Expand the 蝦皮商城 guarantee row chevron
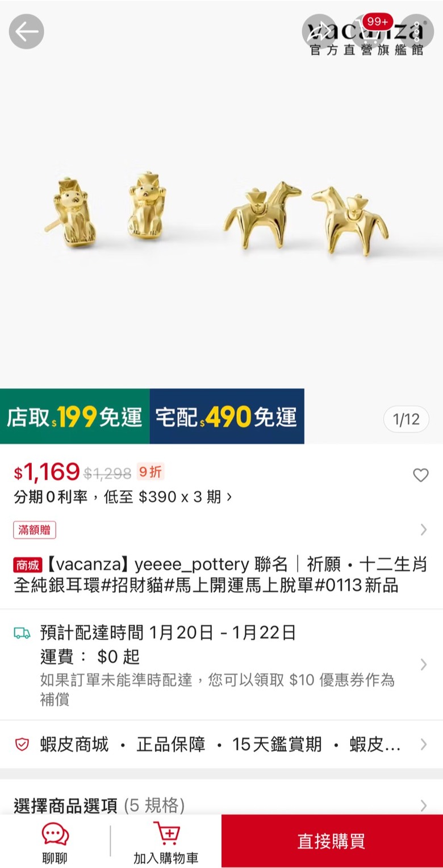The height and width of the screenshot is (868, 443). tap(423, 745)
